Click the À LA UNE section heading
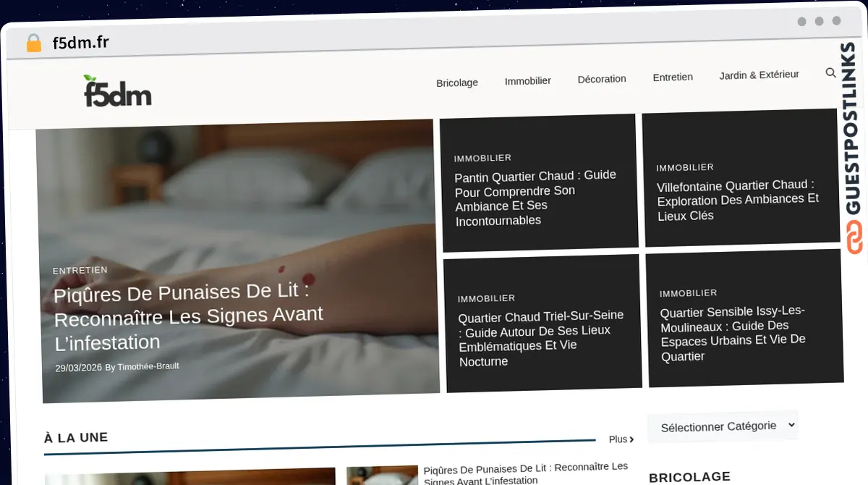The height and width of the screenshot is (485, 868). (76, 438)
